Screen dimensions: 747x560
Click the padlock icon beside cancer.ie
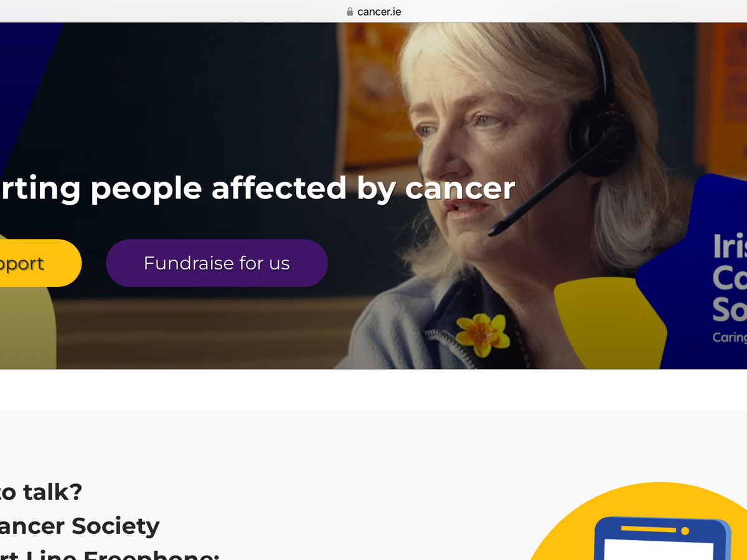350,12
